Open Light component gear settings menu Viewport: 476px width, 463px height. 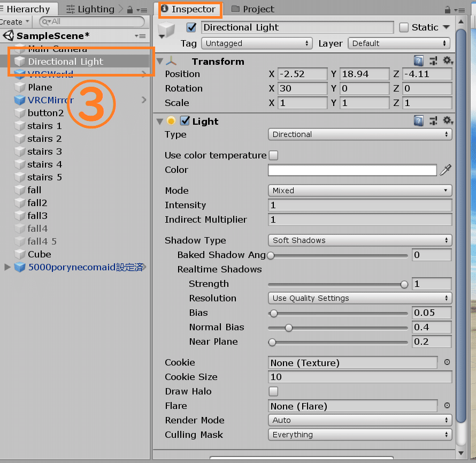pos(448,120)
